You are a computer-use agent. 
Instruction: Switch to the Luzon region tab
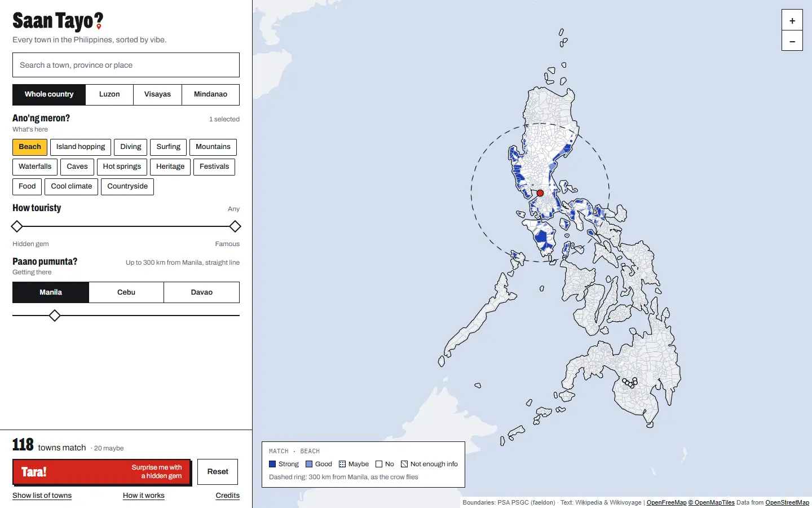click(109, 94)
